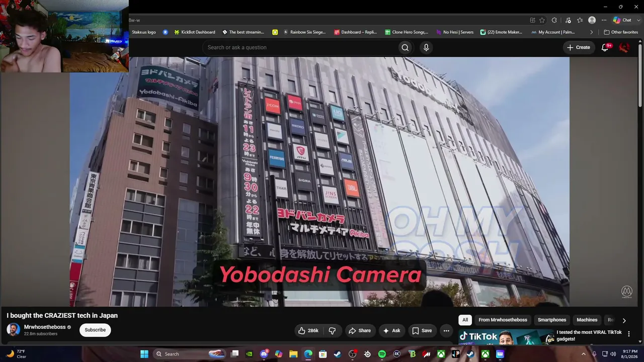Open the clock showing 9:17 PM
Viewport: 644px width, 362px height.
(630, 354)
